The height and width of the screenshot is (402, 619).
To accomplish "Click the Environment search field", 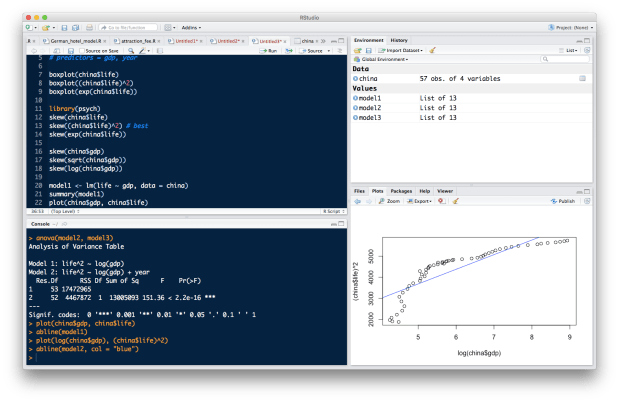I will tap(565, 59).
